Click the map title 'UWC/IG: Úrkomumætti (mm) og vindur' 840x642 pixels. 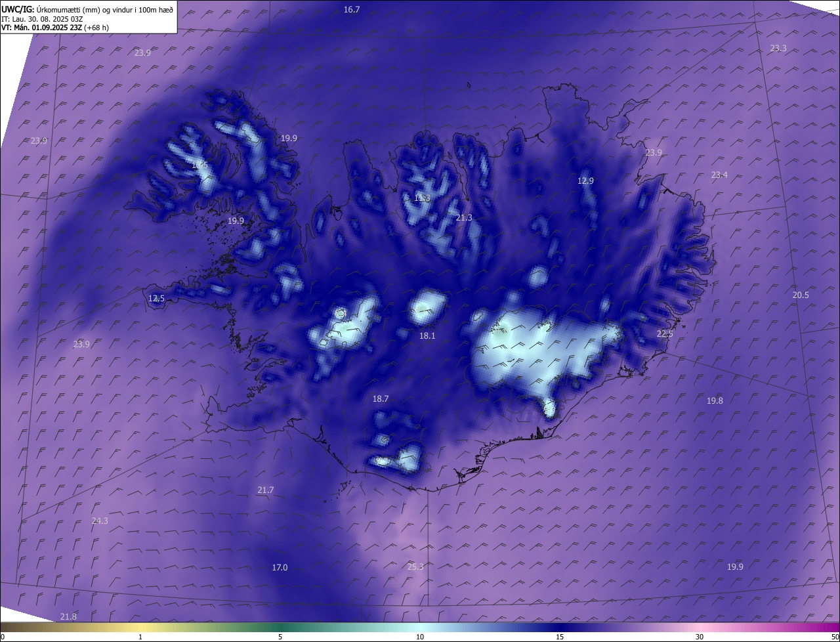pos(88,9)
